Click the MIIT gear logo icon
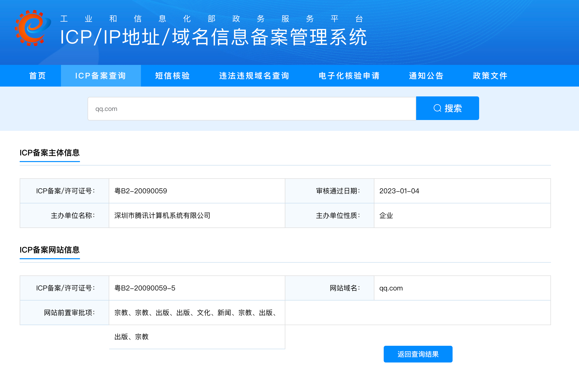 [x=33, y=28]
